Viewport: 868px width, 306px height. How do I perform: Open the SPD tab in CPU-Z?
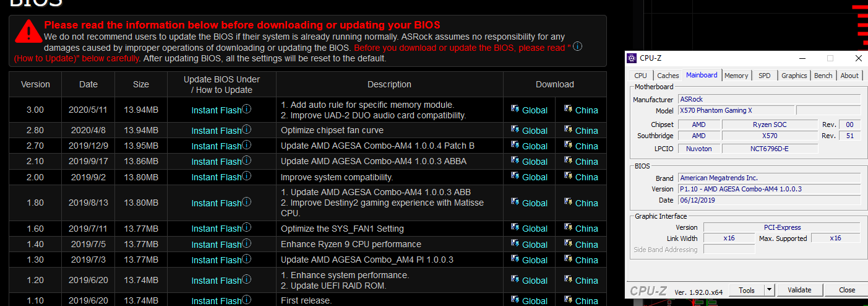[765, 76]
